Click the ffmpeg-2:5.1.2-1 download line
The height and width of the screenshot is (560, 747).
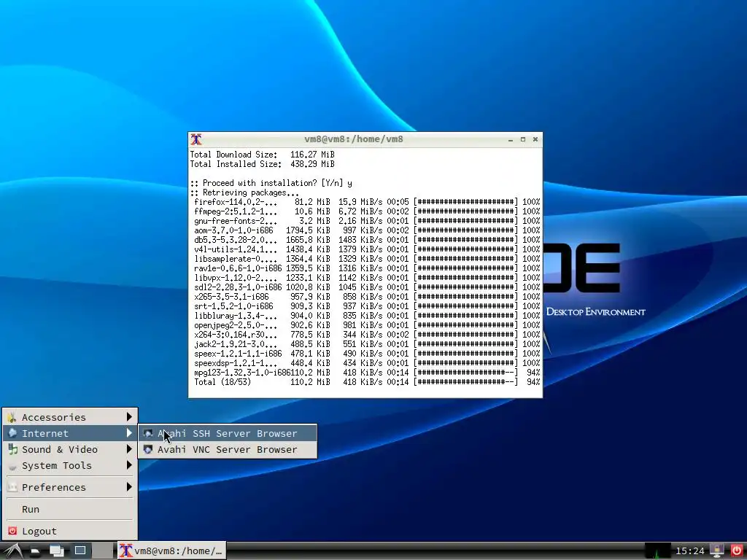tap(365, 211)
